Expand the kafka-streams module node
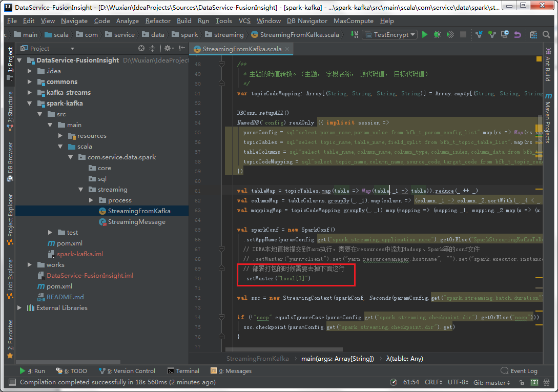 tap(30, 93)
